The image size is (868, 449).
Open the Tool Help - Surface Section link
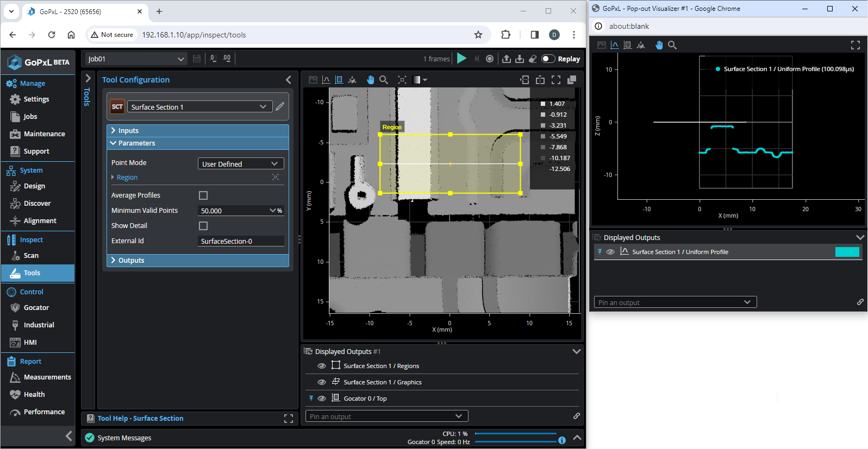[140, 419]
